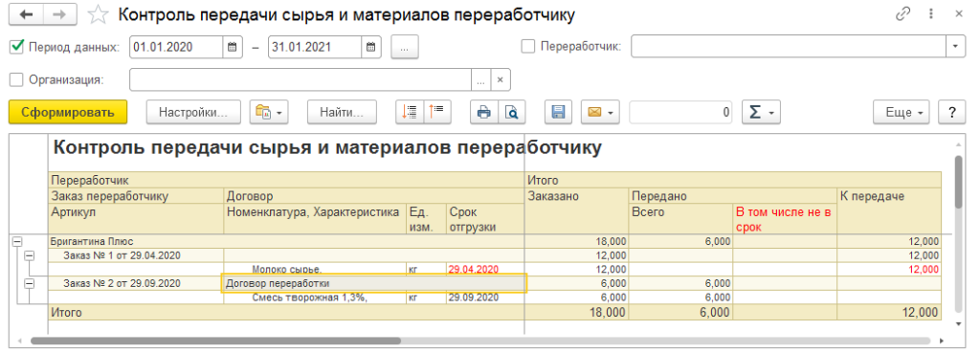980x353 pixels.
Task: Click the end date field 31.01.2021
Action: coord(315,47)
